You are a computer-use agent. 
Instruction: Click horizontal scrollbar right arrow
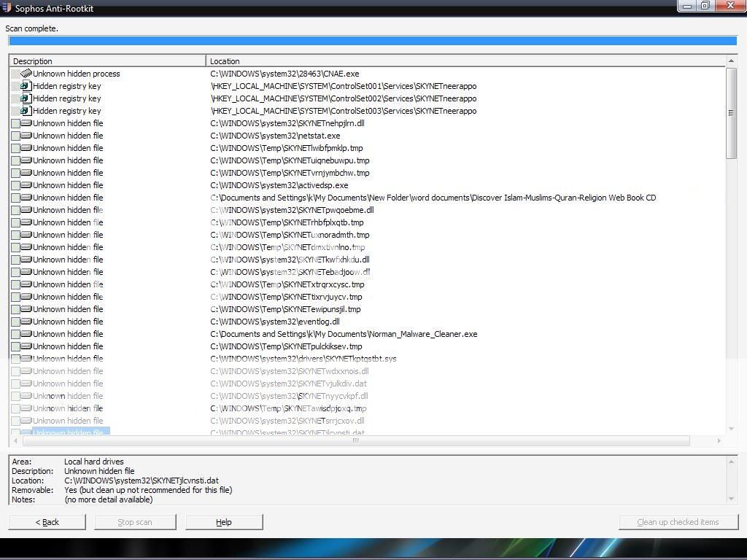coord(719,441)
